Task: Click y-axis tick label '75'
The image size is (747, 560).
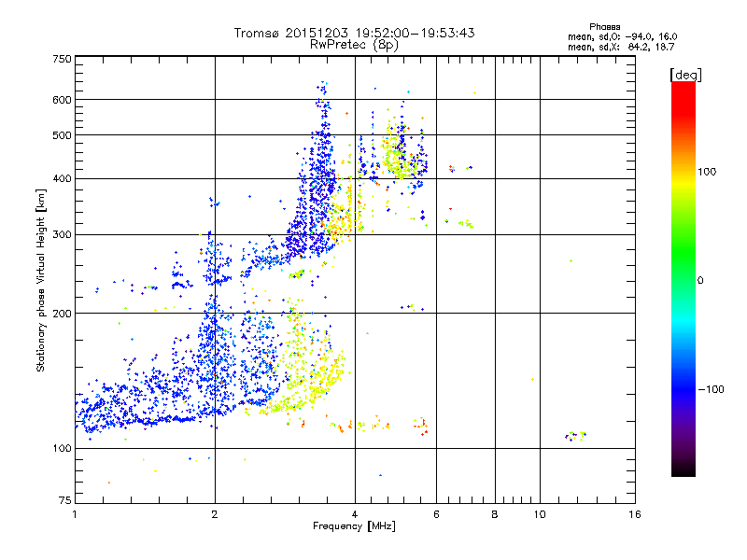Action: [x=65, y=500]
